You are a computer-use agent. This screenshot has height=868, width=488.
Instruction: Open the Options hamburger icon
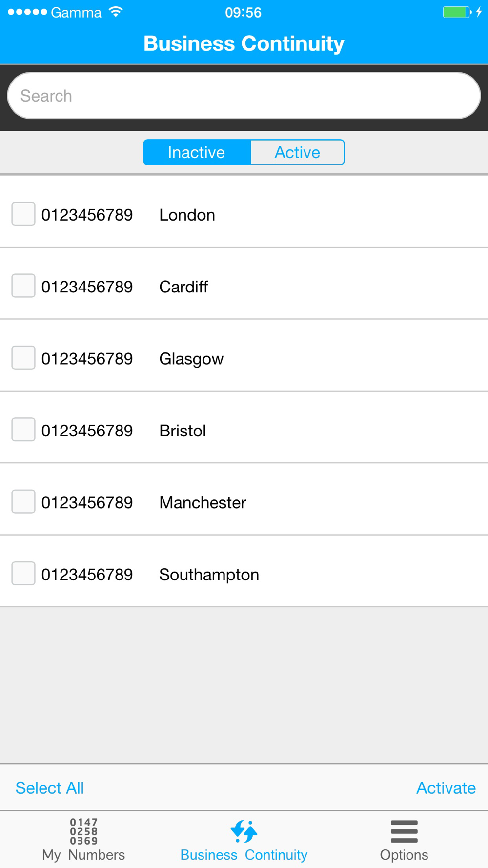(x=404, y=831)
